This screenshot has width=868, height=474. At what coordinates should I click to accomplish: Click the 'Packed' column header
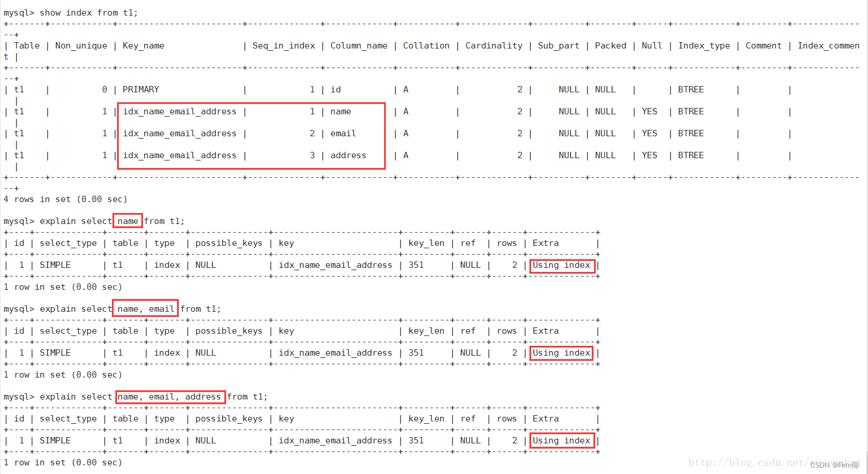(x=610, y=46)
